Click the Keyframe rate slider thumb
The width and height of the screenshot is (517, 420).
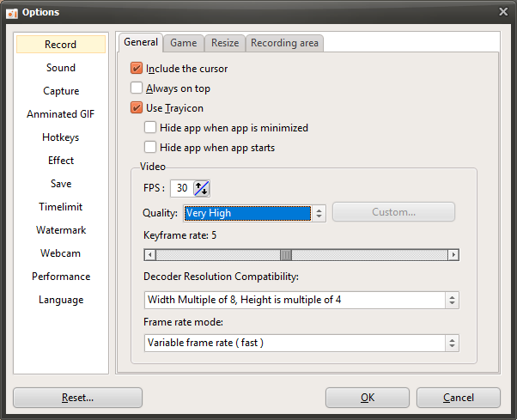coord(286,255)
